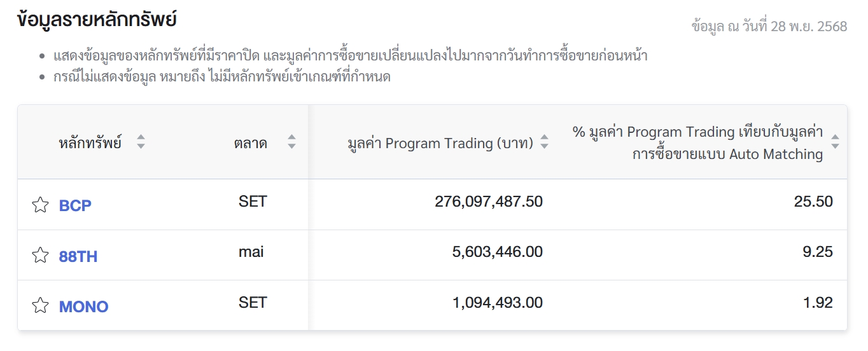The image size is (868, 351).
Task: Click the หลักทรัพย์ column header label
Action: click(x=90, y=142)
